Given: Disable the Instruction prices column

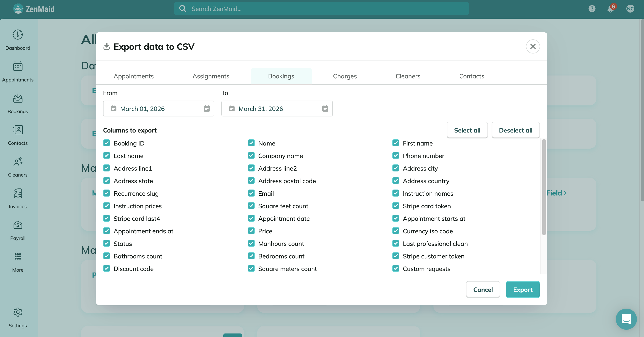Looking at the screenshot, I should [107, 206].
